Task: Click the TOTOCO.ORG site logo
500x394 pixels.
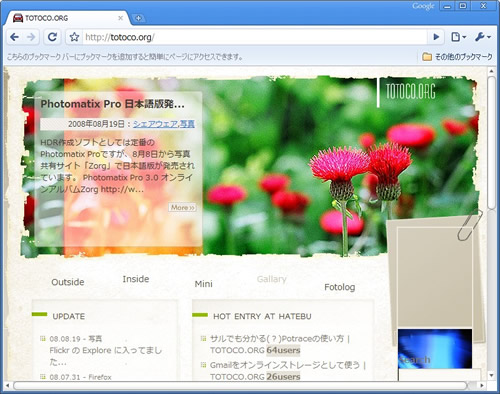Action: [410, 91]
